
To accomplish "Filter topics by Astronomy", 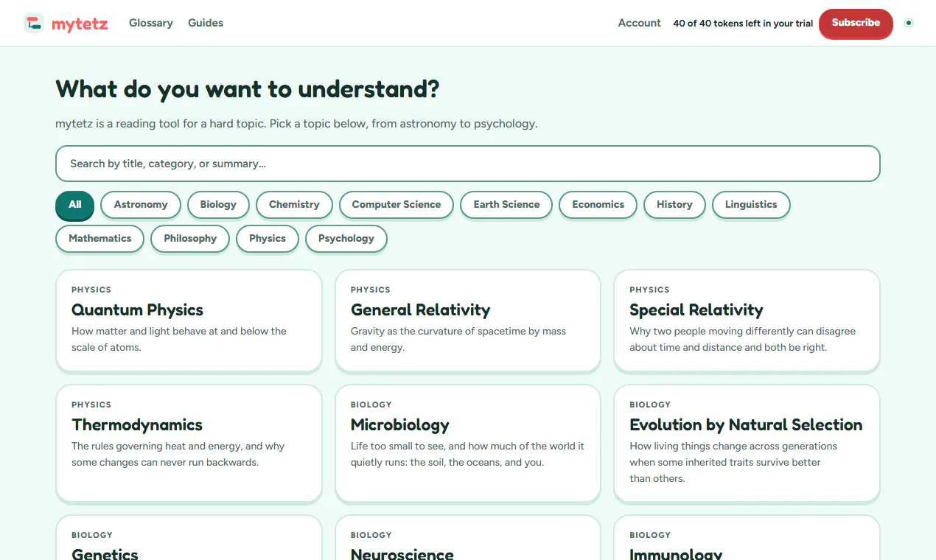I will pos(141,205).
